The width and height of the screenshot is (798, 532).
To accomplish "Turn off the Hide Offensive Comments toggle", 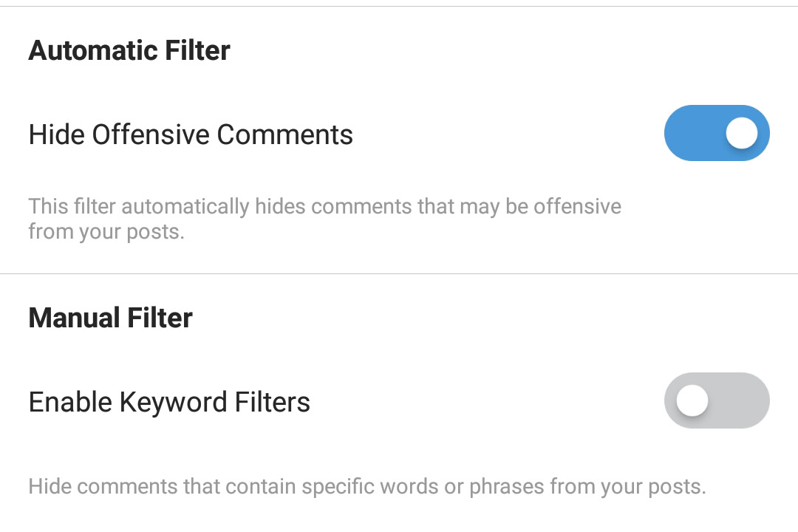I will (x=716, y=133).
